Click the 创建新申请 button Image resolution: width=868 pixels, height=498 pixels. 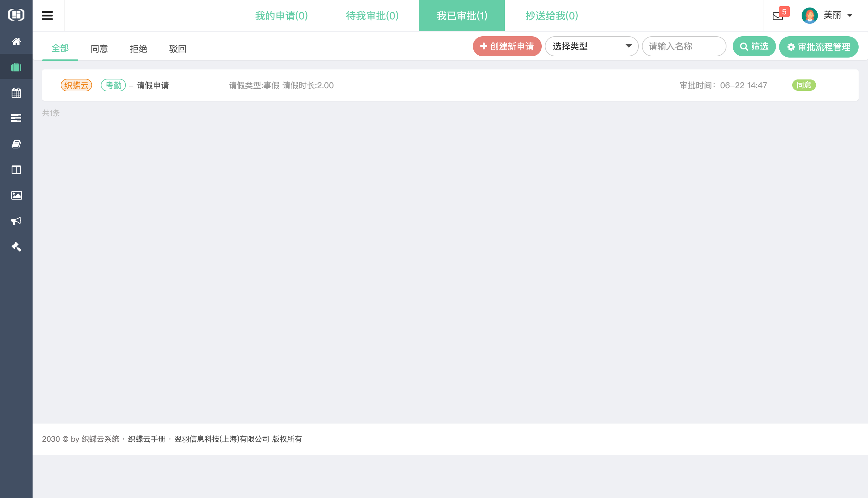pyautogui.click(x=507, y=46)
